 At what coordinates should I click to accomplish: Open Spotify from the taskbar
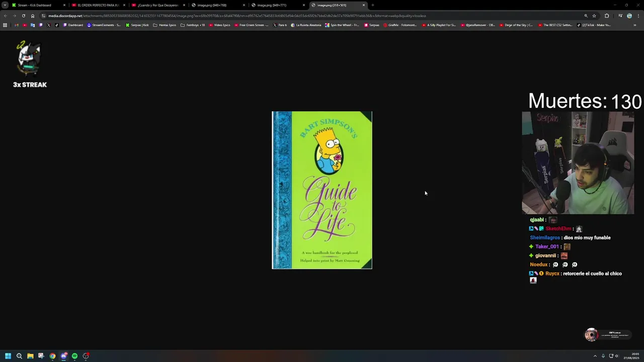74,356
